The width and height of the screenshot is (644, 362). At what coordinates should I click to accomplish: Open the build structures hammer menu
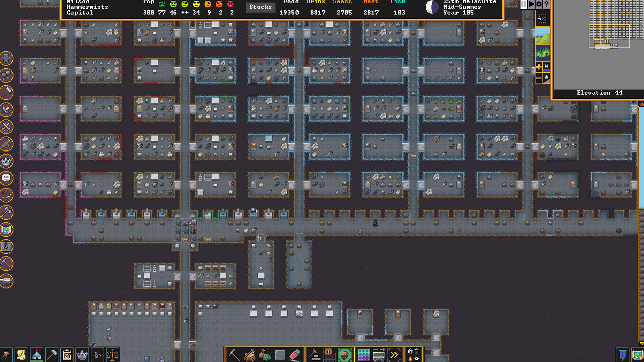[x=314, y=355]
